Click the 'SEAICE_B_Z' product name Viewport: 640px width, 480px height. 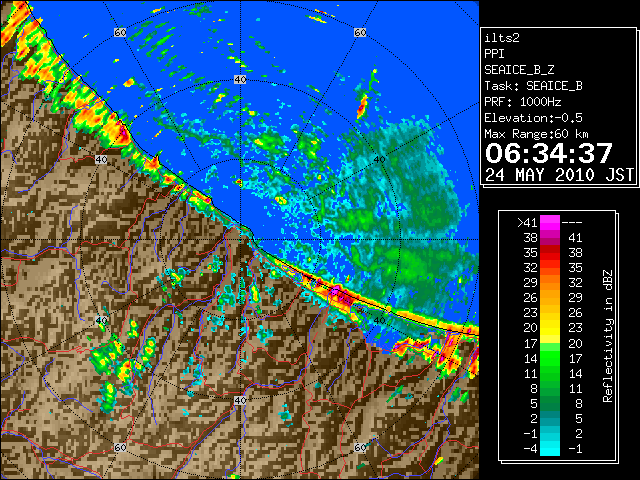point(519,70)
